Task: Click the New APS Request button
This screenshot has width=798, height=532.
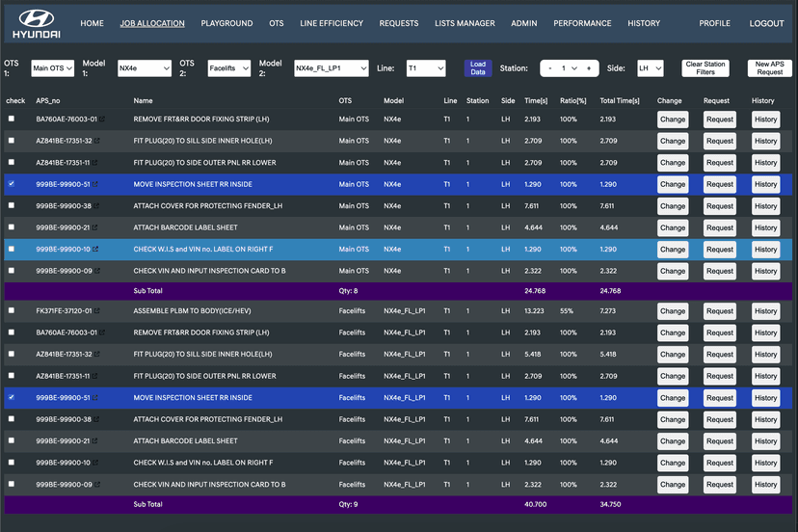Action: 769,68
